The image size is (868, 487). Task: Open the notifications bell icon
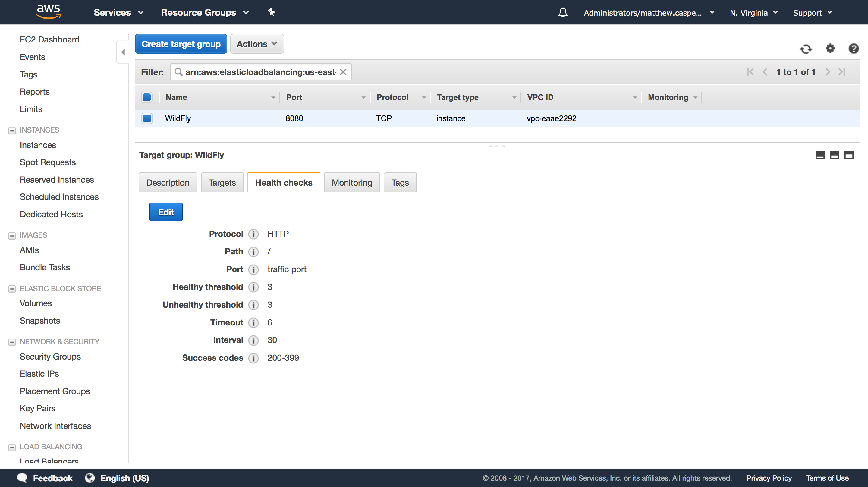pos(562,12)
